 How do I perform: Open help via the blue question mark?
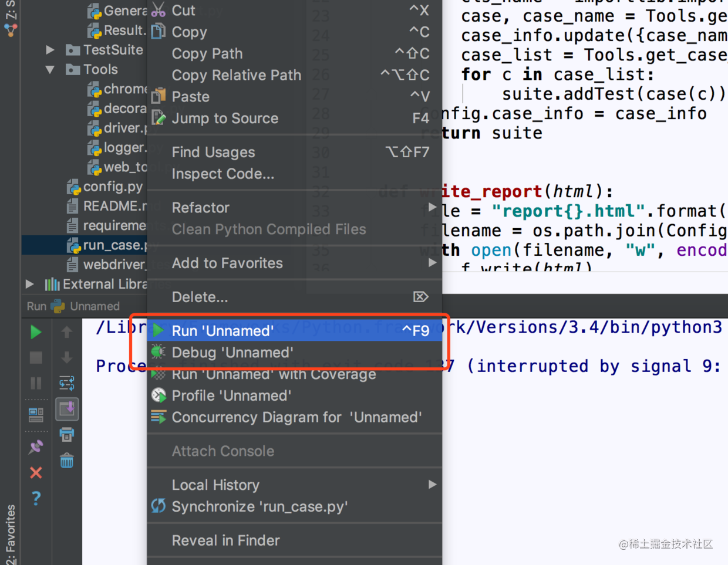(x=36, y=498)
